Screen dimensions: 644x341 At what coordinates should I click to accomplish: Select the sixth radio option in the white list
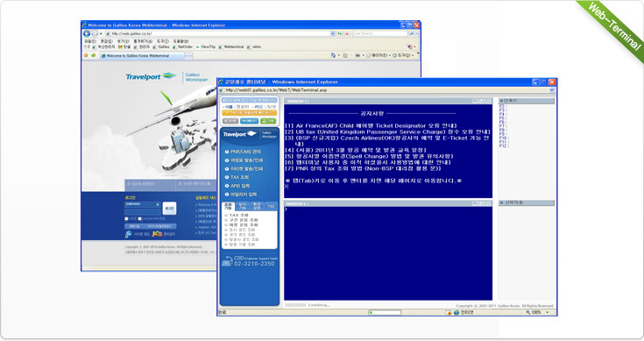point(226,239)
